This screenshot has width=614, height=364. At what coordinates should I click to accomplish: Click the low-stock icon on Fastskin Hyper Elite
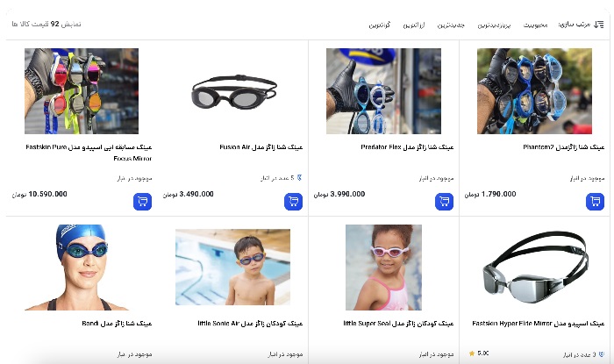(602, 354)
